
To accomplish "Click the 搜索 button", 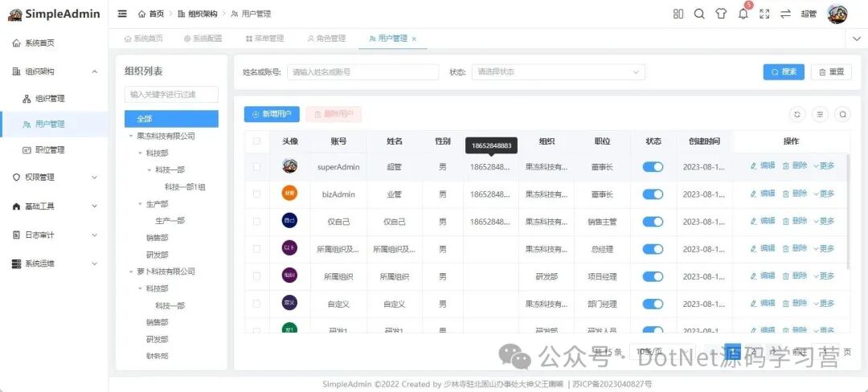I will 784,71.
